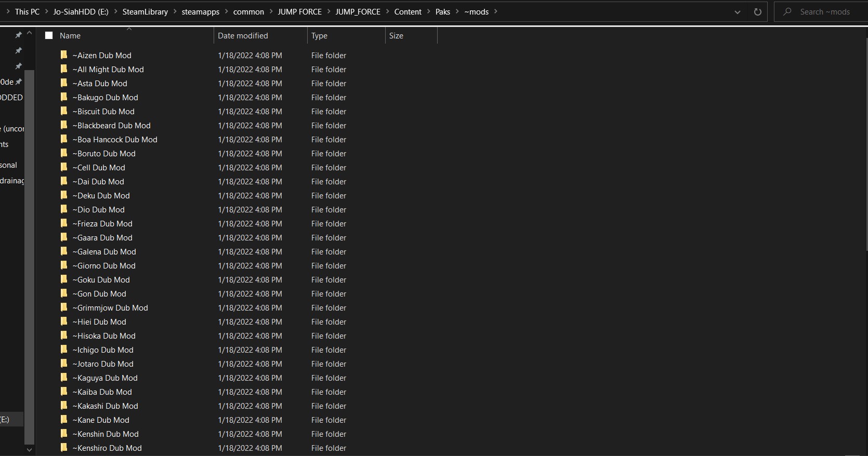Viewport: 868px width, 456px height.
Task: Navigate to This PC in breadcrumb
Action: point(27,11)
